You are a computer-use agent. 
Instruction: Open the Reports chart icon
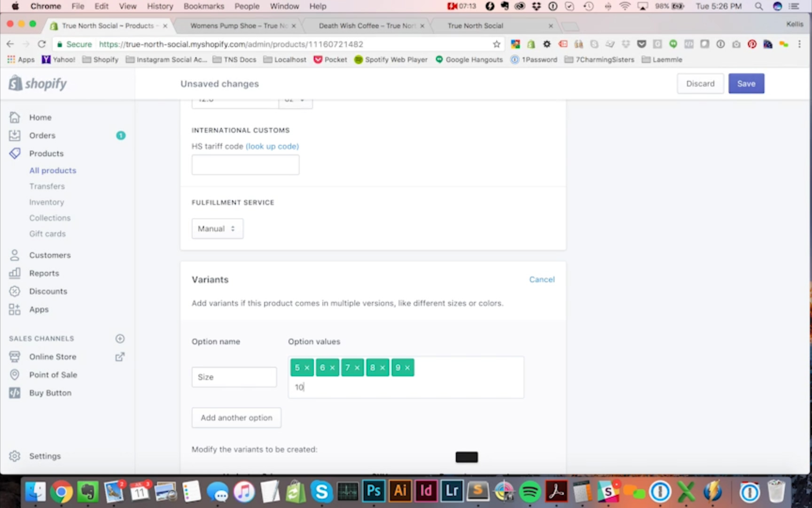(x=15, y=273)
